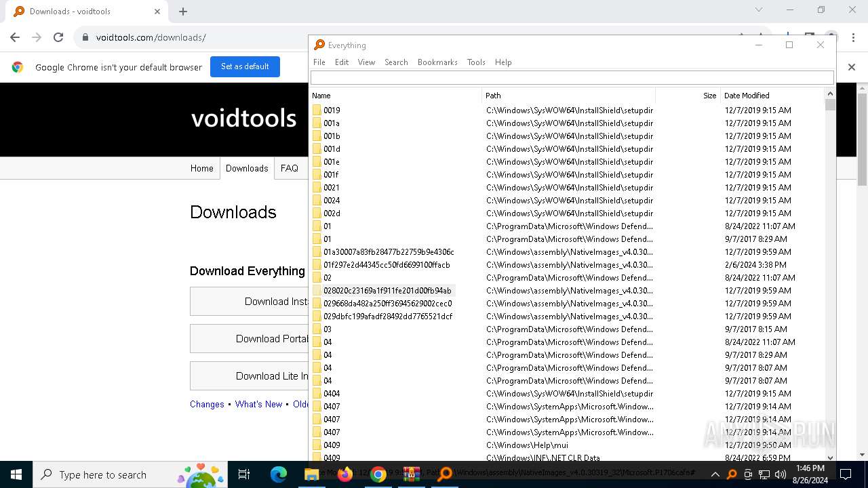Sort results by Date Modified column header
This screenshot has height=488, width=868.
click(x=772, y=96)
